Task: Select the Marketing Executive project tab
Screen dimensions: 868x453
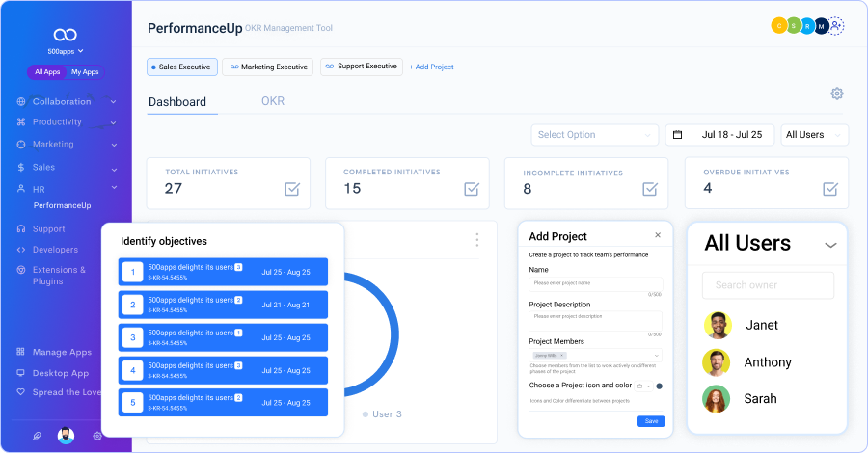Action: (x=267, y=67)
